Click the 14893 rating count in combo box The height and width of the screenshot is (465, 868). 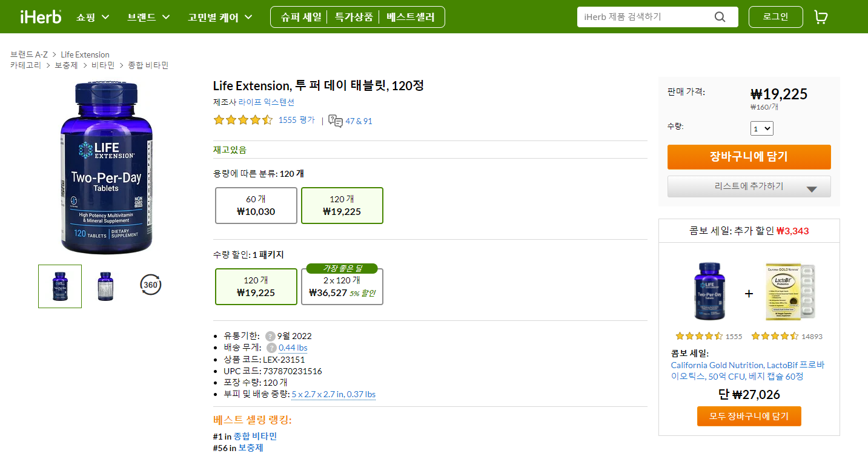812,337
